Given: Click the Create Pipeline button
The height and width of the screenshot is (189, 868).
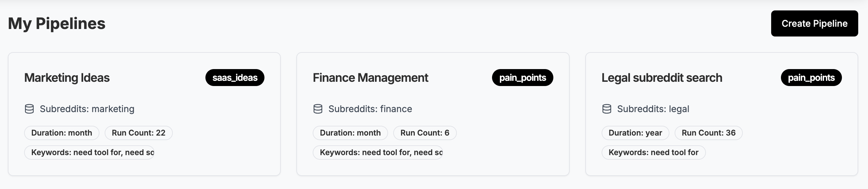Looking at the screenshot, I should tap(814, 23).
